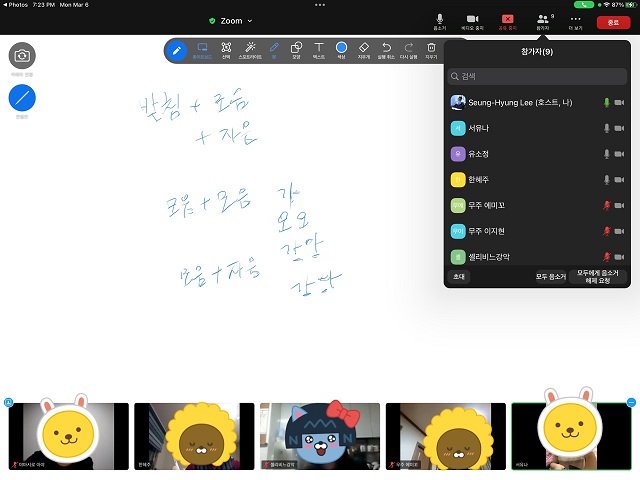
Task: Mute 서유나's microphone
Action: [x=607, y=128]
